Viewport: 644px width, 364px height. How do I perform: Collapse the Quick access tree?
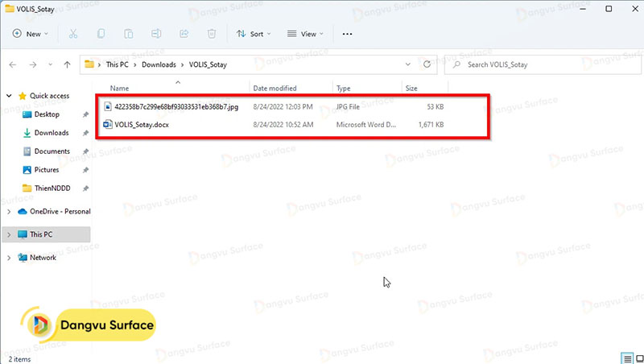point(9,96)
